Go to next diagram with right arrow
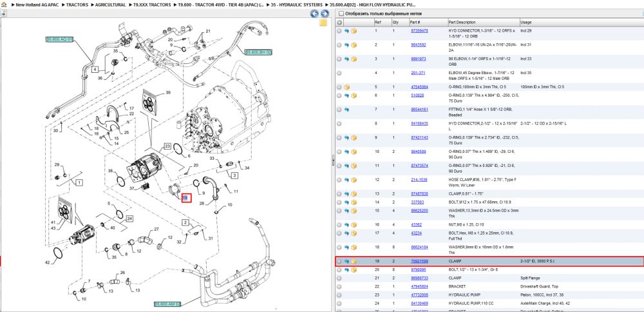The width and height of the screenshot is (644, 312). pos(325,14)
